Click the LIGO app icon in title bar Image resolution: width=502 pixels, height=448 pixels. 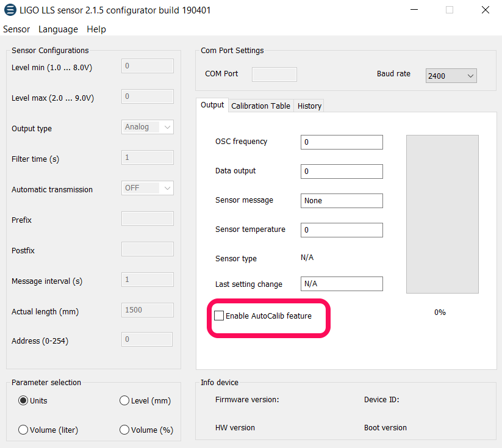(10, 10)
